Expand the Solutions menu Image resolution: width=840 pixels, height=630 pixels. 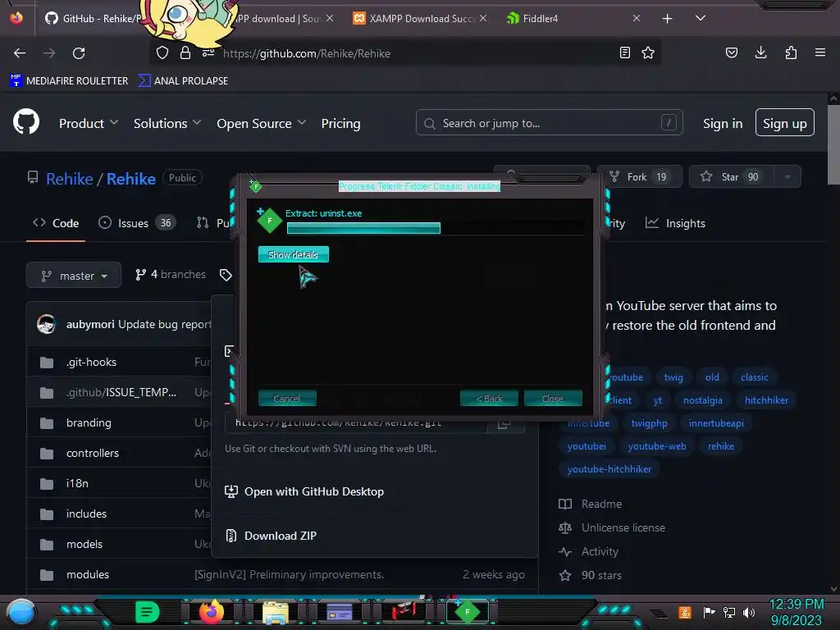(x=167, y=123)
